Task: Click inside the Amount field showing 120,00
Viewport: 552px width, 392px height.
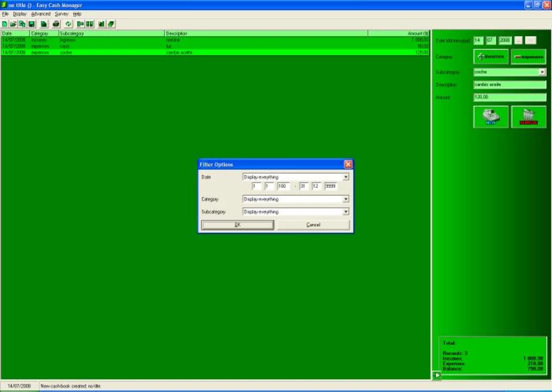Action: coord(509,97)
